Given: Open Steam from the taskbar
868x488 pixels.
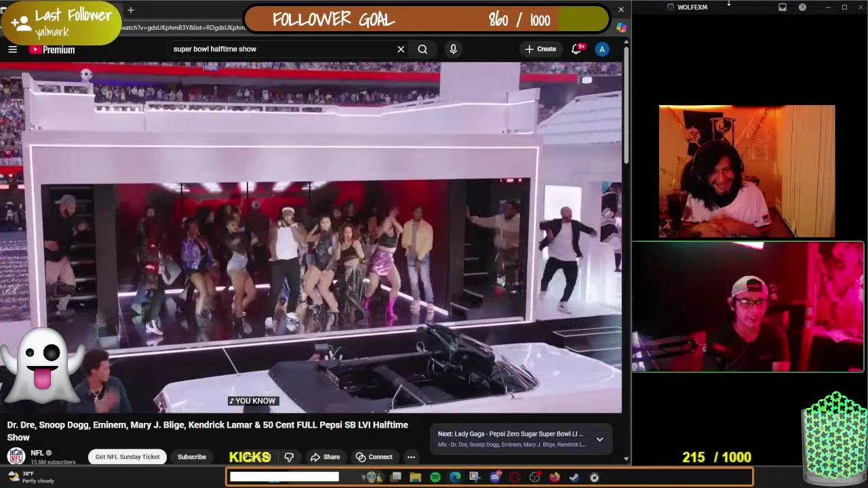Looking at the screenshot, I should (574, 477).
